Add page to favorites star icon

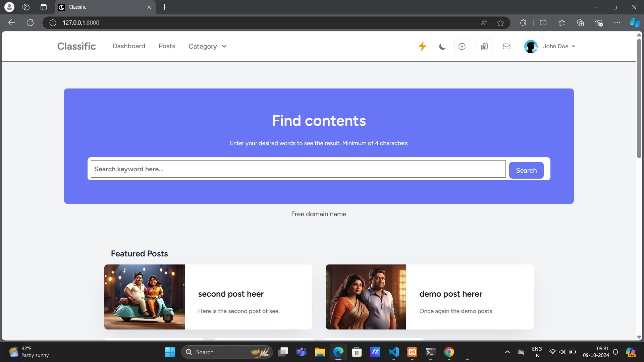pyautogui.click(x=500, y=23)
